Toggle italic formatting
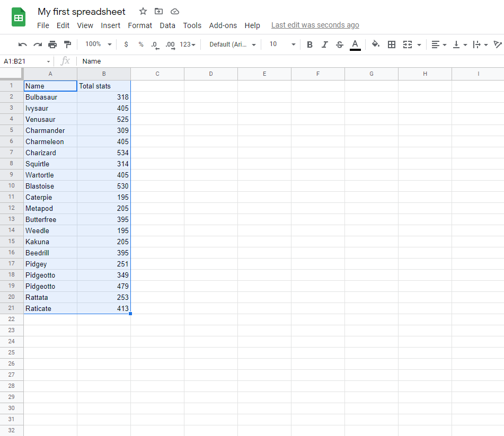504x436 pixels. click(324, 45)
